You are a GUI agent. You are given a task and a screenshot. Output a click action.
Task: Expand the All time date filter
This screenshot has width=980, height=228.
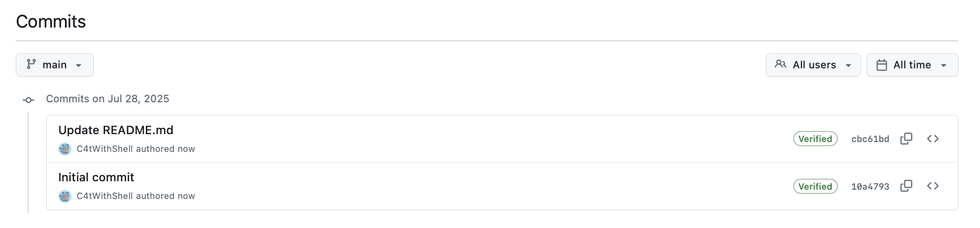coord(912,65)
